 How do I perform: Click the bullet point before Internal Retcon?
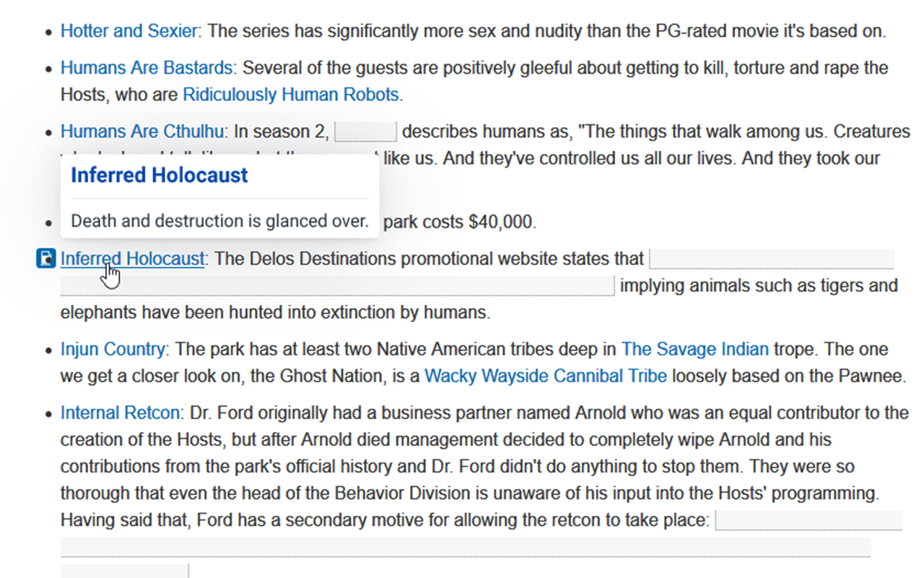point(48,414)
